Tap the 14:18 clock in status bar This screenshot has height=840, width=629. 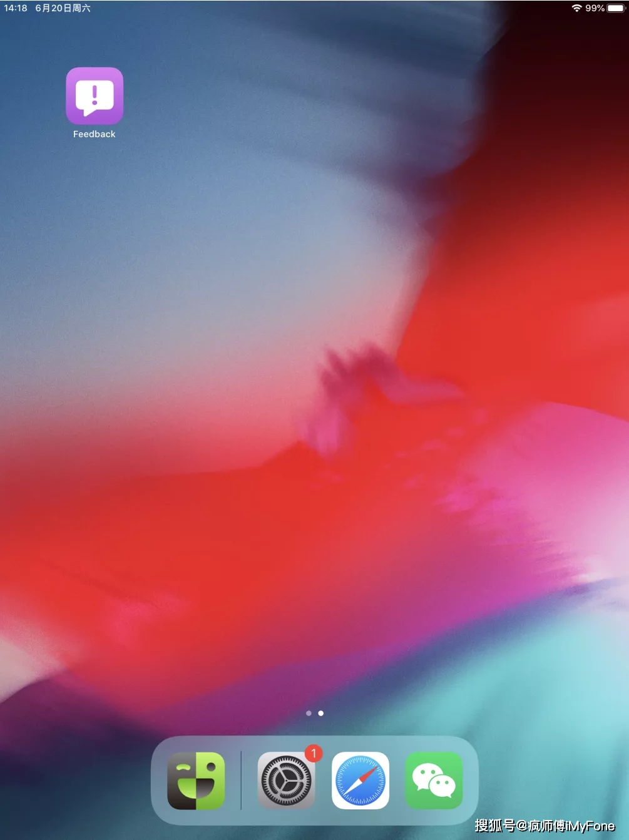click(16, 8)
